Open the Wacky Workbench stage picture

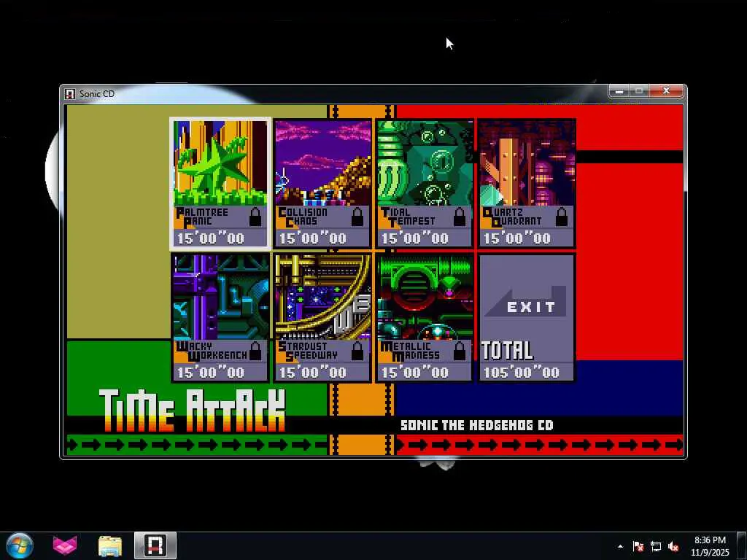220,297
